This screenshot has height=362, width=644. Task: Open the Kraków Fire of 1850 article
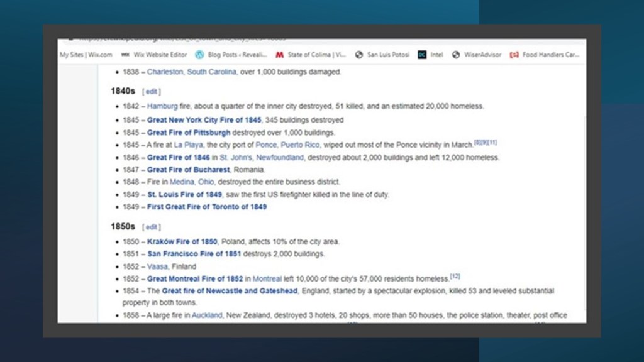point(182,241)
